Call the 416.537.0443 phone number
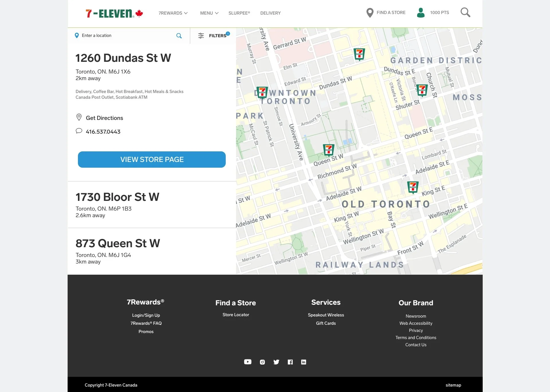The width and height of the screenshot is (550, 392). click(x=103, y=132)
